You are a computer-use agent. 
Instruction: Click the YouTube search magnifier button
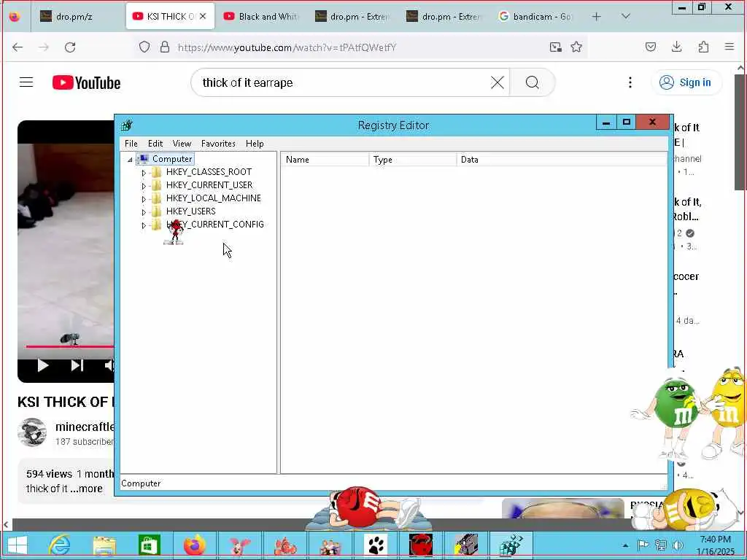(532, 83)
